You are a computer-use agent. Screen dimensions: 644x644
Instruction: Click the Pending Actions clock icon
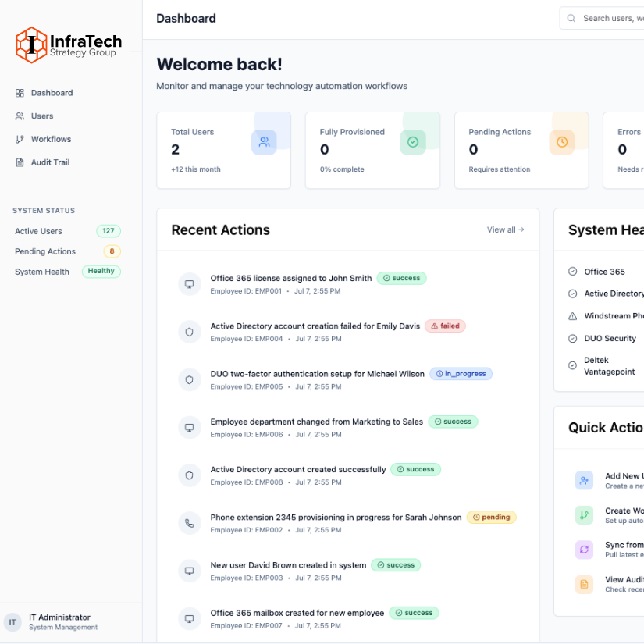[x=561, y=142]
